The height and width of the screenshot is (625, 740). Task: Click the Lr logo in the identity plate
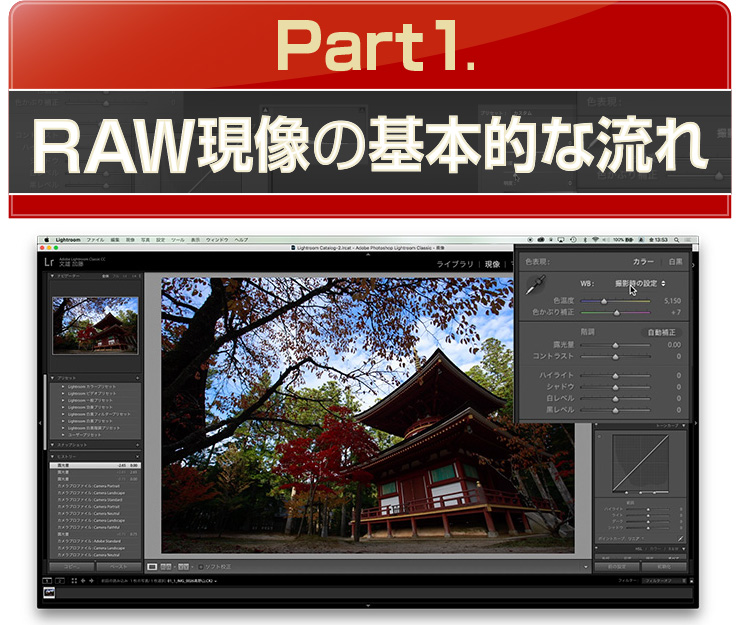(49, 262)
